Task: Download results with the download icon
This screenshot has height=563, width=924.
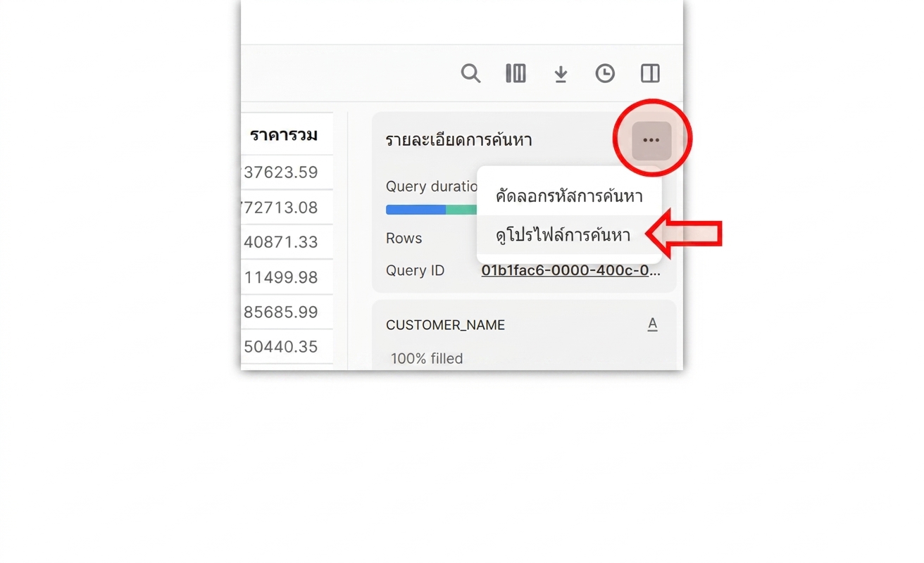Action: tap(561, 74)
